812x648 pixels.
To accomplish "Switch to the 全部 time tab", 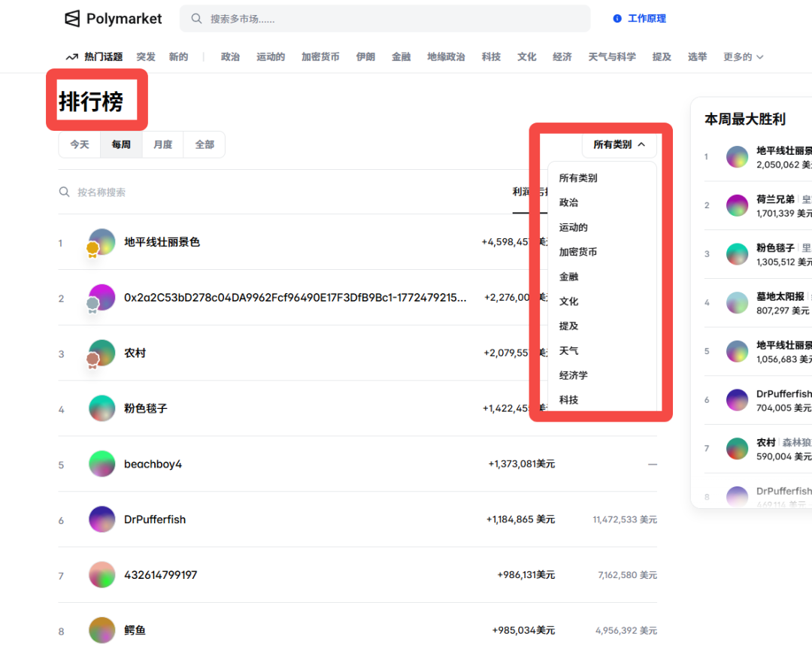I will (x=205, y=144).
